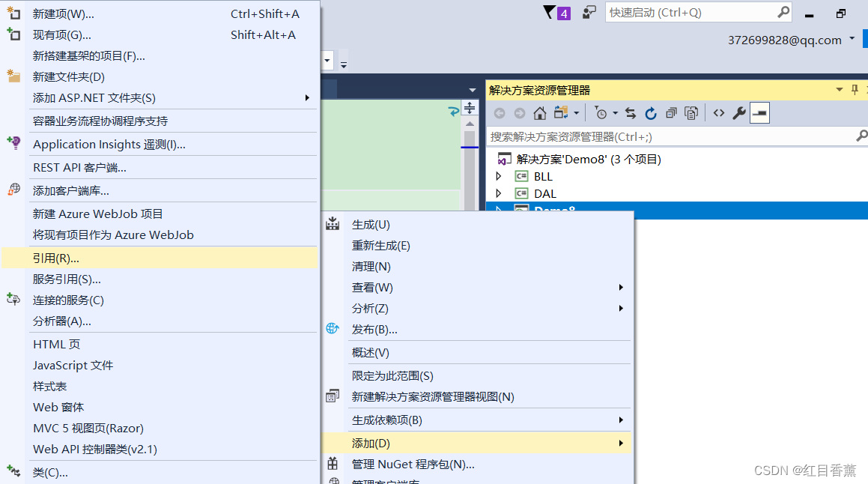Click the Quick Launch search box

point(696,12)
